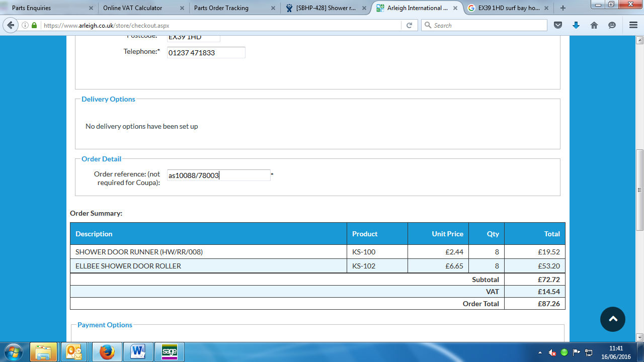The width and height of the screenshot is (644, 362).
Task: Click the scroll-to-top round arrow button
Action: (x=612, y=319)
